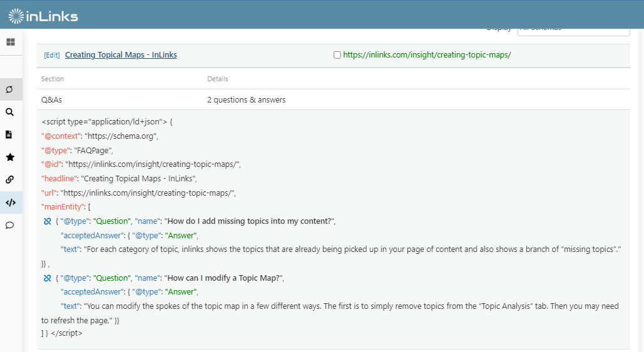Image resolution: width=644 pixels, height=352 pixels.
Task: Unlink the 'add missing topics' question
Action: 47,221
